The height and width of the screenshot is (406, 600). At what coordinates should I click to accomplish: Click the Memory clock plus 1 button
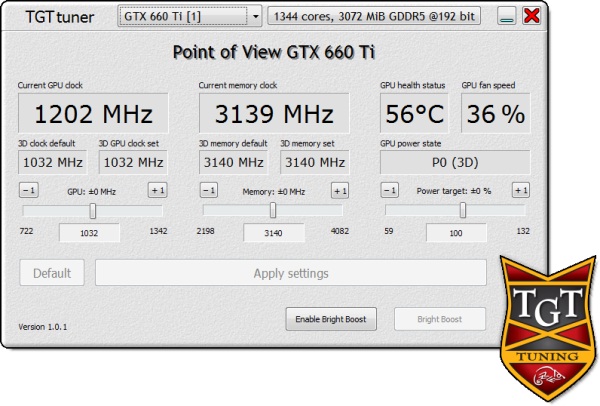tap(340, 191)
